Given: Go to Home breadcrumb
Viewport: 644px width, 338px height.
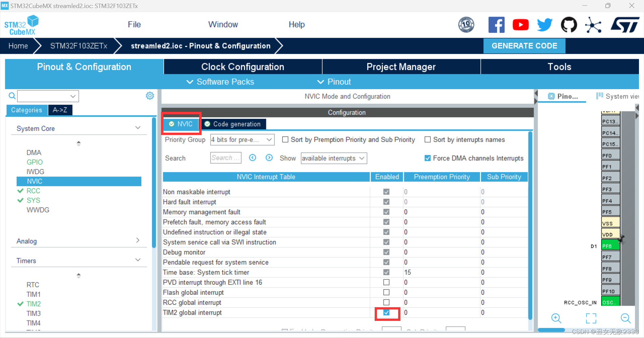Looking at the screenshot, I should [18, 46].
